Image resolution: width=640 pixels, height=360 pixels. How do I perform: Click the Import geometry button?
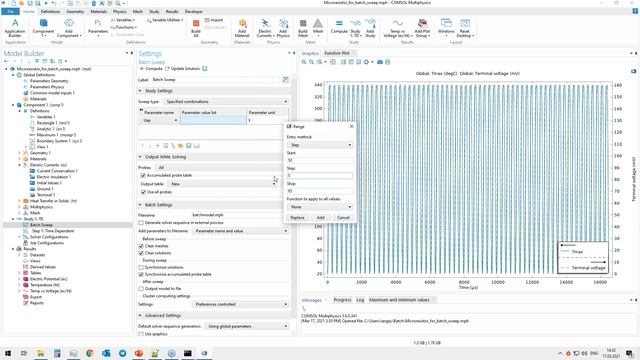click(x=214, y=20)
